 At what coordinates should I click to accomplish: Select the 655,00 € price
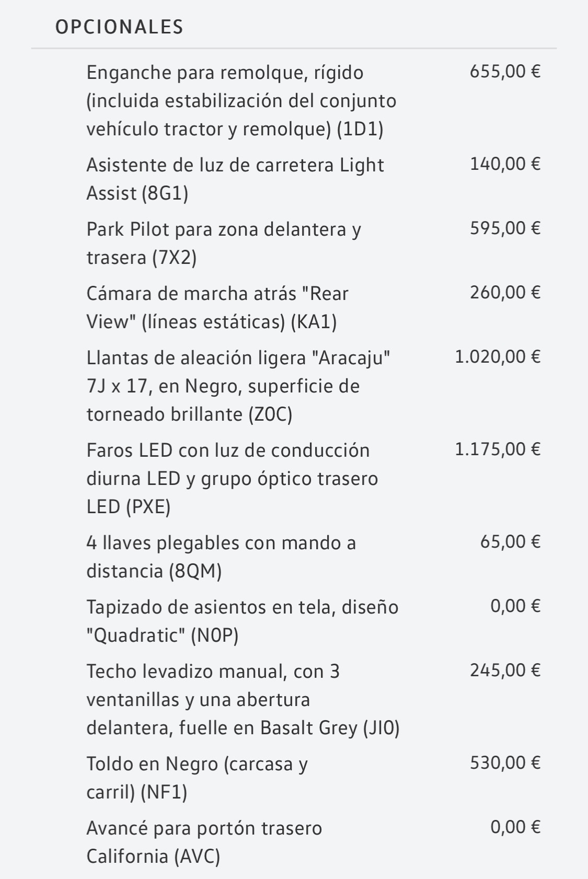coord(505,71)
